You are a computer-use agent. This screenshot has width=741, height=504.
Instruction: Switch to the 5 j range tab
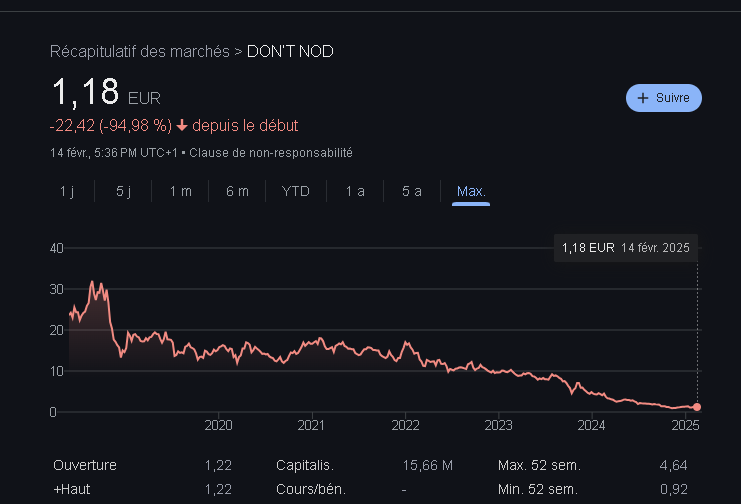(x=123, y=191)
